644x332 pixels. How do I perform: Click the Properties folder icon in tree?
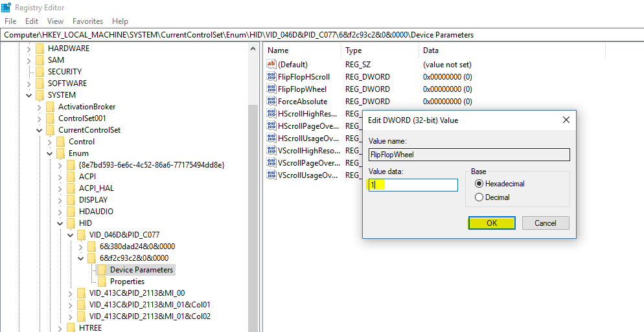click(101, 282)
